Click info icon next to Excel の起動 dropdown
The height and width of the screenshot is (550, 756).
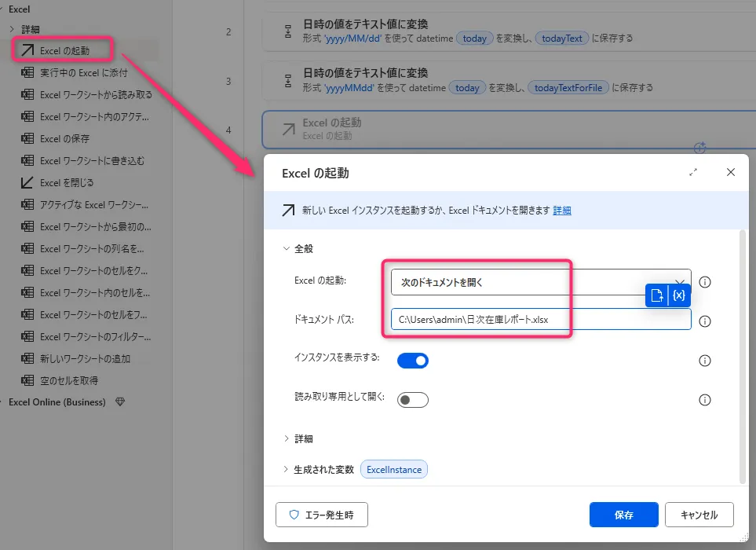tap(704, 282)
